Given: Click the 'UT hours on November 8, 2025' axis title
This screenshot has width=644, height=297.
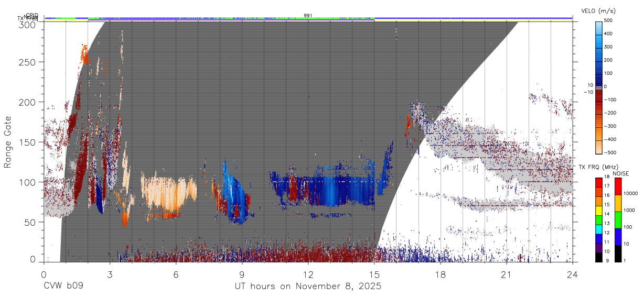Looking at the screenshot, I should tap(308, 287).
